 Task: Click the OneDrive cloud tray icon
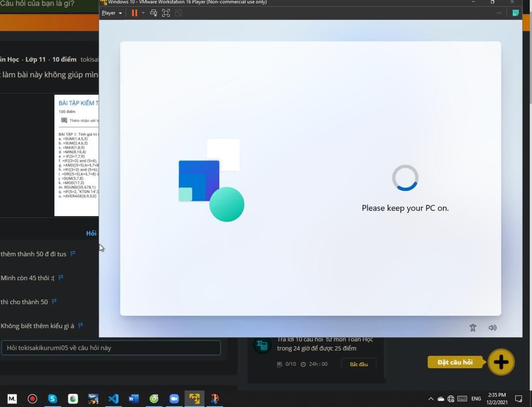coord(441,399)
